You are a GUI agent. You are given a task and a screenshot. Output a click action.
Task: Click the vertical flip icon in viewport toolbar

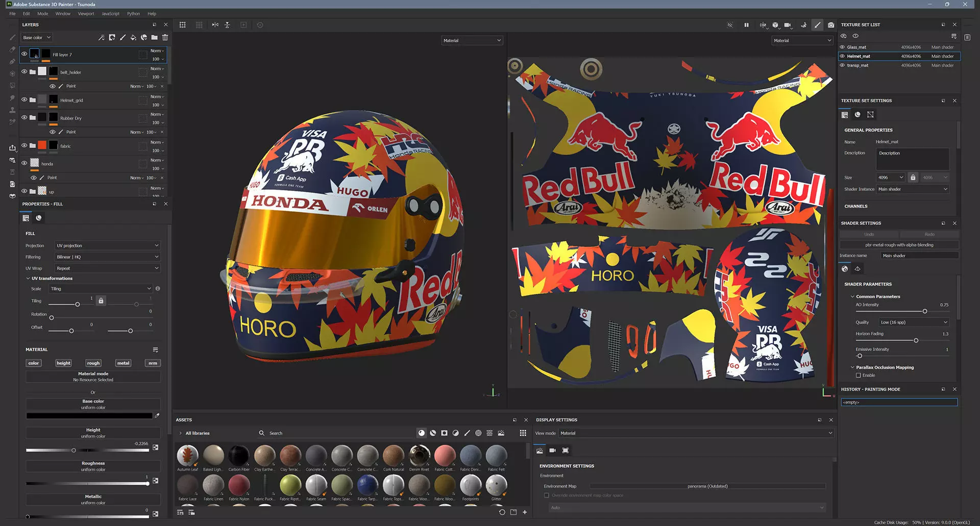point(227,24)
